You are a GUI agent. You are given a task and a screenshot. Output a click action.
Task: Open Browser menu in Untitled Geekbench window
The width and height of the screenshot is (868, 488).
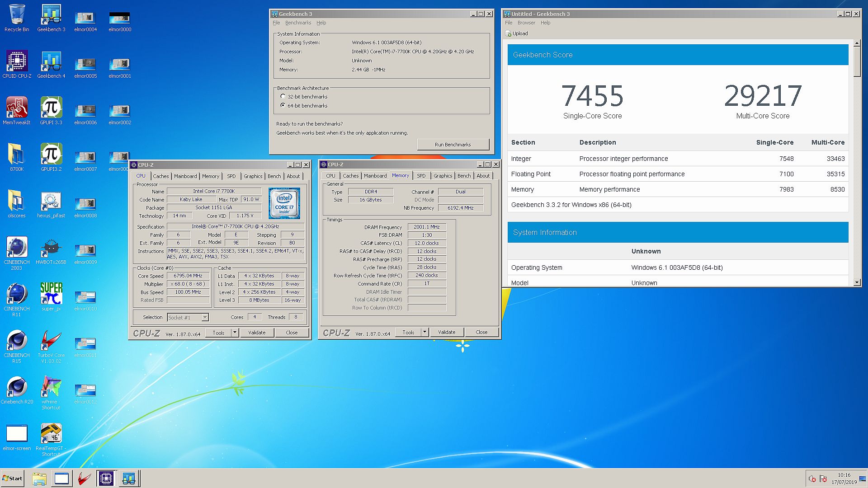tap(526, 23)
